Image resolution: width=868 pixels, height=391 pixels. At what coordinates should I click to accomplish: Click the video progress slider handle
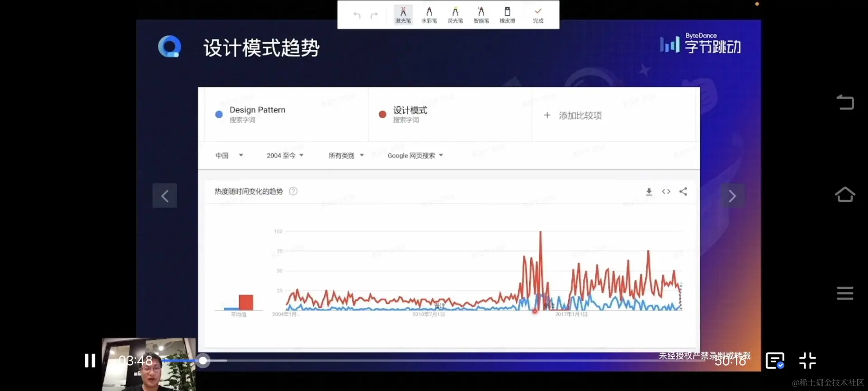pyautogui.click(x=203, y=361)
